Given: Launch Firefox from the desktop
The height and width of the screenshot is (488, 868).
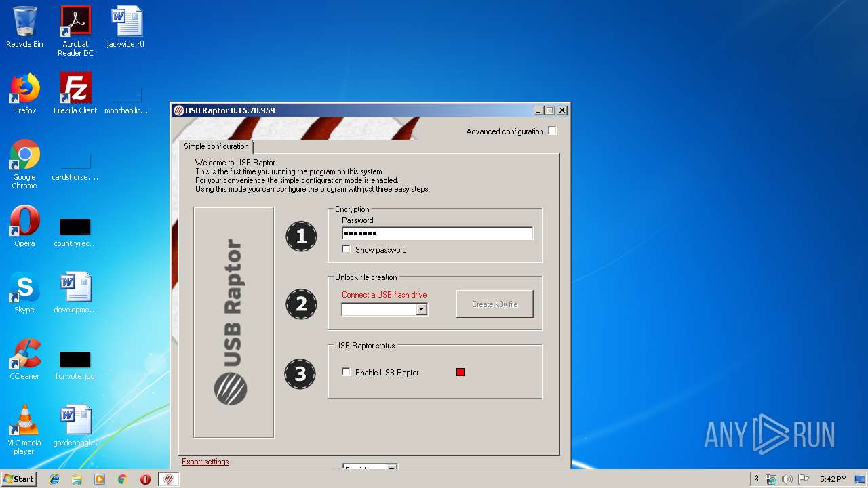Looking at the screenshot, I should tap(24, 94).
